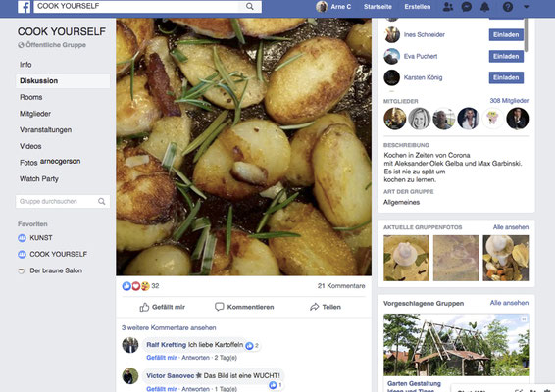Viewport: 555px width, 392px height.
Task: Open the Info section in sidebar
Action: pos(25,65)
